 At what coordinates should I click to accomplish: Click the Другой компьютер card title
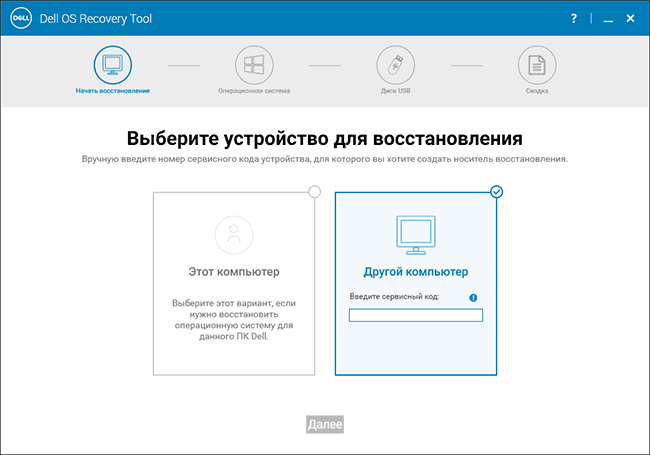(415, 272)
